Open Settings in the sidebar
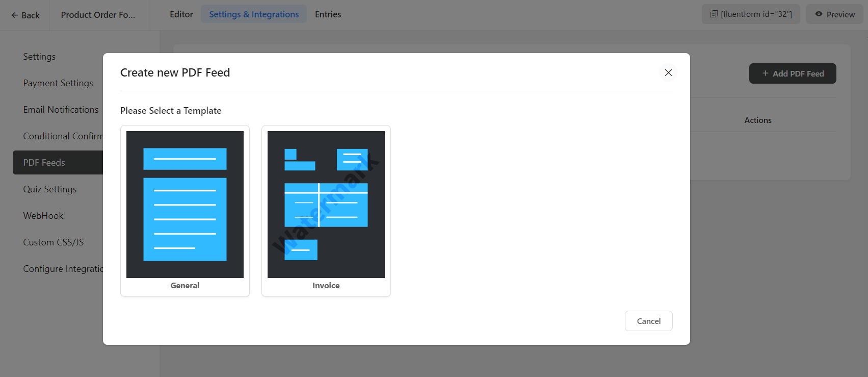 tap(39, 57)
